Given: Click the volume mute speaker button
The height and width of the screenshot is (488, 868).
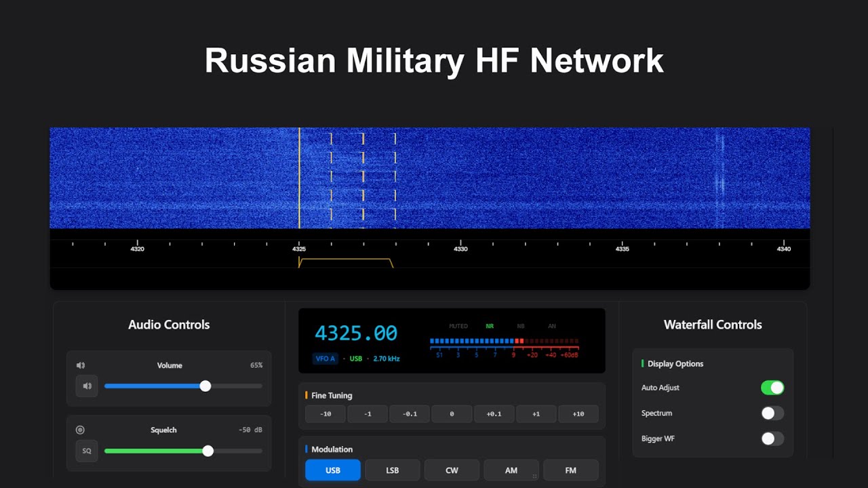Looking at the screenshot, I should pyautogui.click(x=87, y=386).
